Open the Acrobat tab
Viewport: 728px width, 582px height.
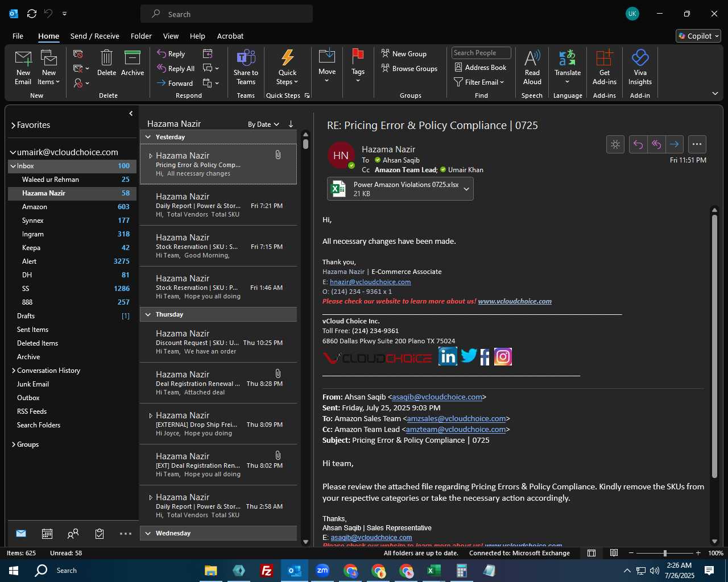pos(230,36)
